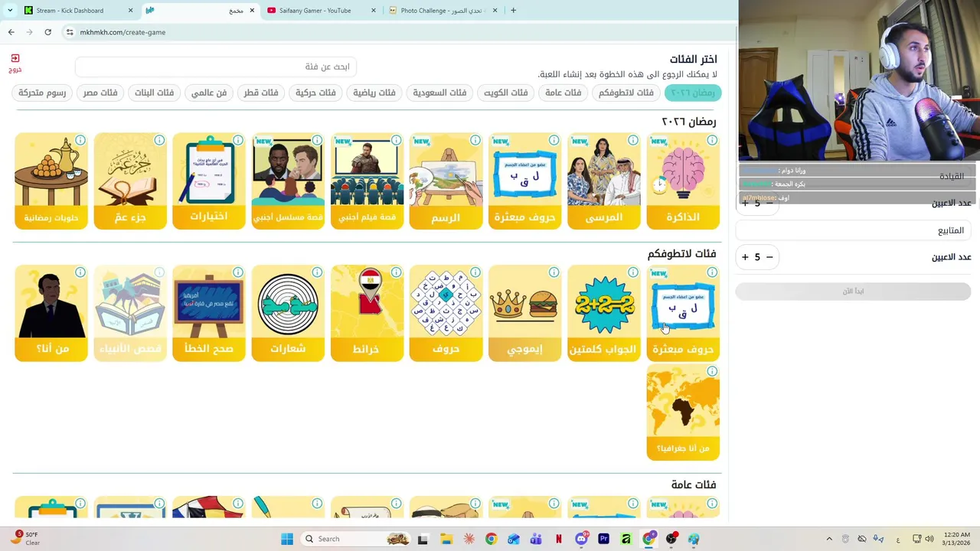Show info for من أنا؟ card
The width and height of the screenshot is (980, 551).
(80, 272)
